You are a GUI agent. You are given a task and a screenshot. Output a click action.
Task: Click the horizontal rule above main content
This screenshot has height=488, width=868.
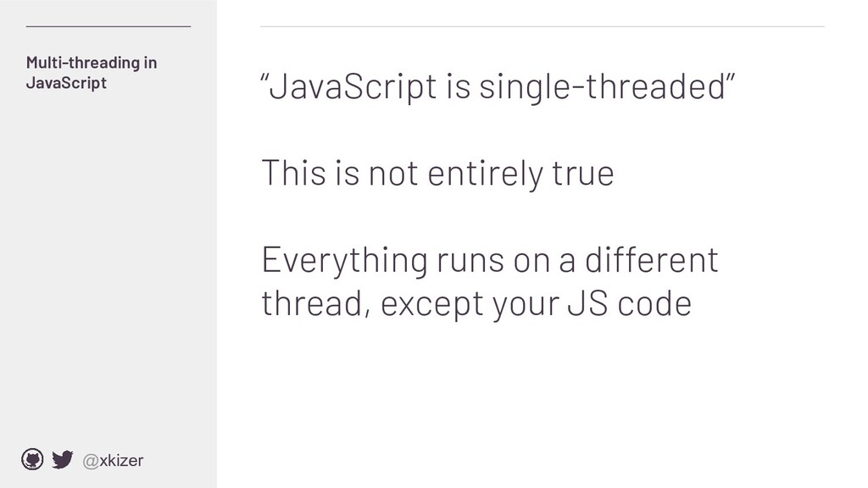(x=542, y=26)
